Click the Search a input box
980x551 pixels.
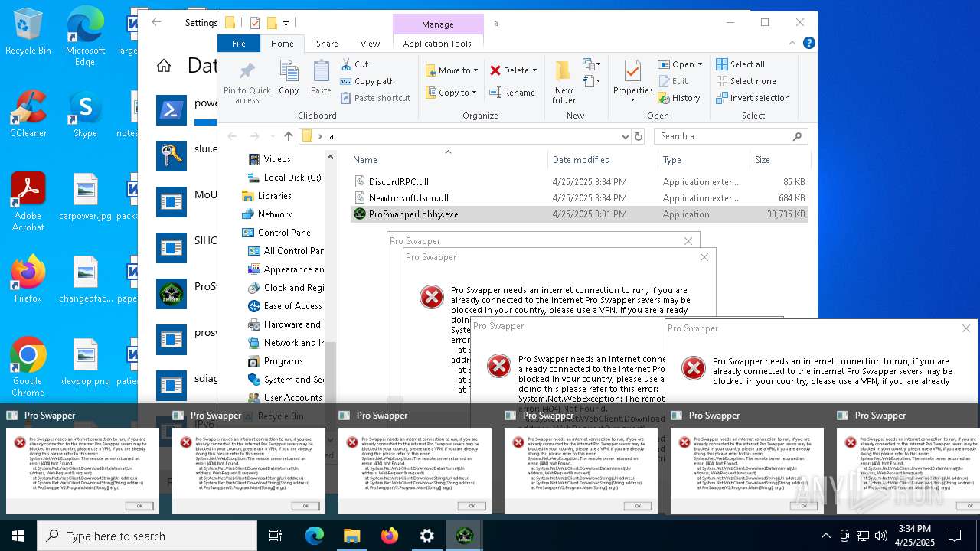(x=732, y=136)
